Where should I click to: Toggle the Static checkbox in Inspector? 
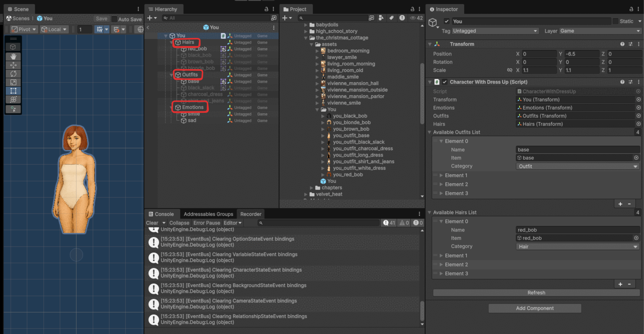pos(615,21)
